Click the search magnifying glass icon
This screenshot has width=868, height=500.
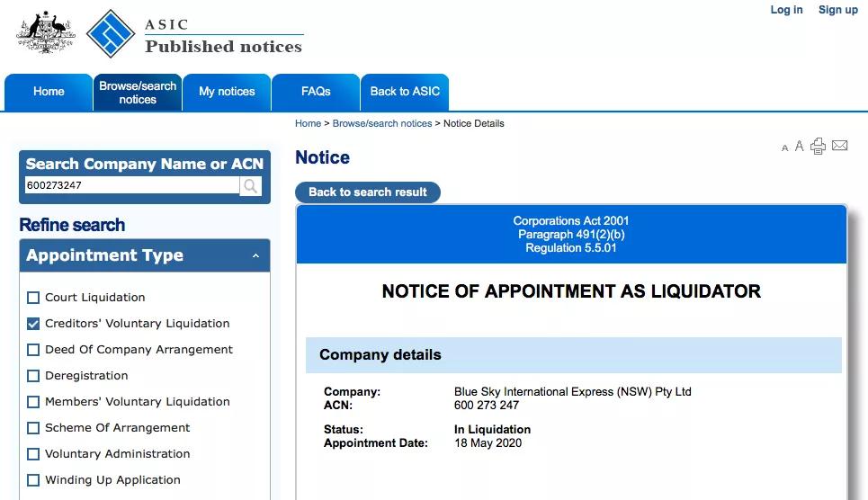[x=250, y=186]
